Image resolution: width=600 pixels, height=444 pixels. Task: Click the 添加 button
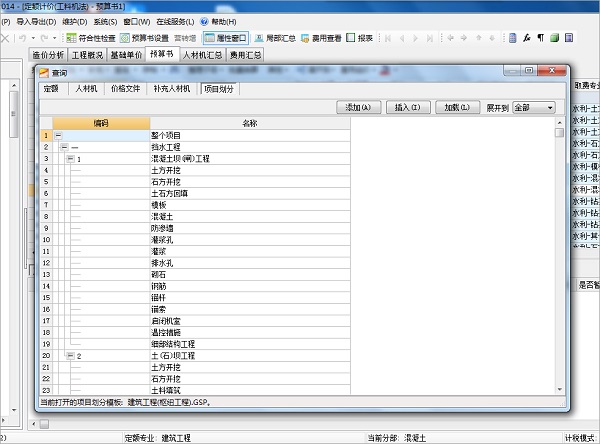pos(357,107)
